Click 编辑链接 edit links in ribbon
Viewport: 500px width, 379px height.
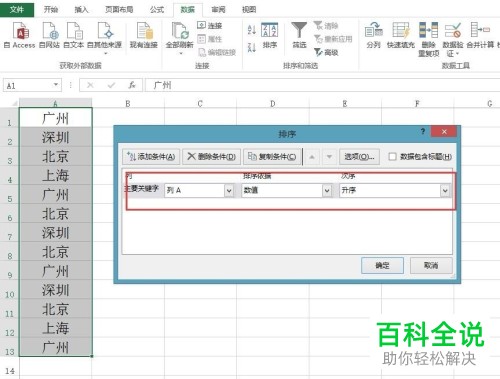217,52
